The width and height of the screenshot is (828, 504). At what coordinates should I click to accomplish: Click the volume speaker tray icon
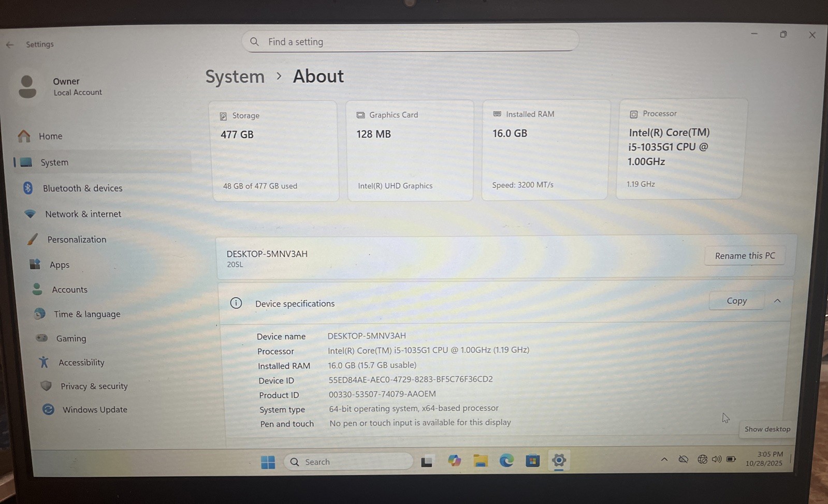(x=717, y=459)
